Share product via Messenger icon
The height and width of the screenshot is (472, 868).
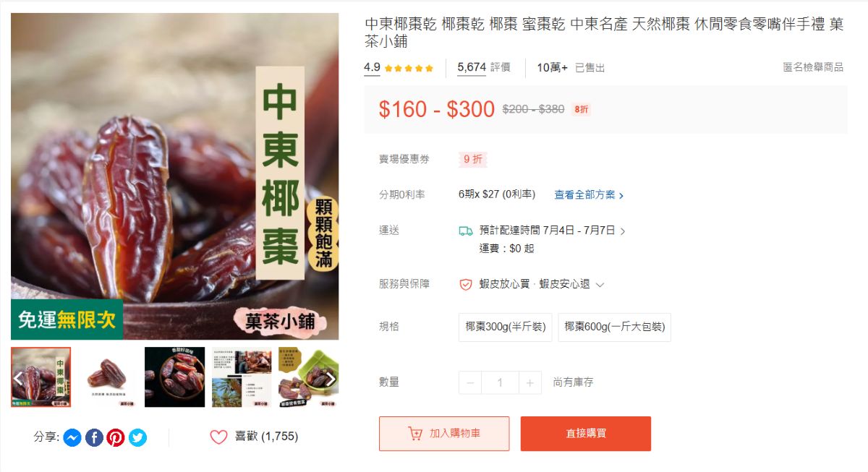(x=72, y=437)
